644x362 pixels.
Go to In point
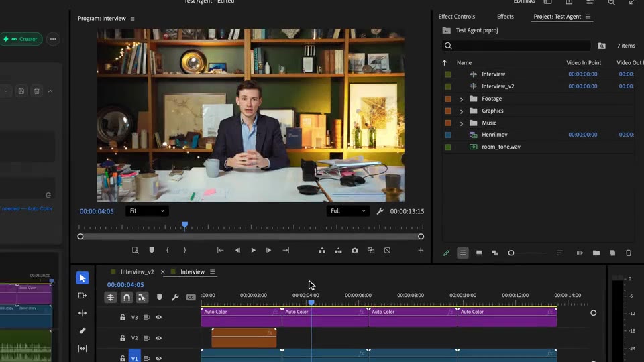coord(220,250)
